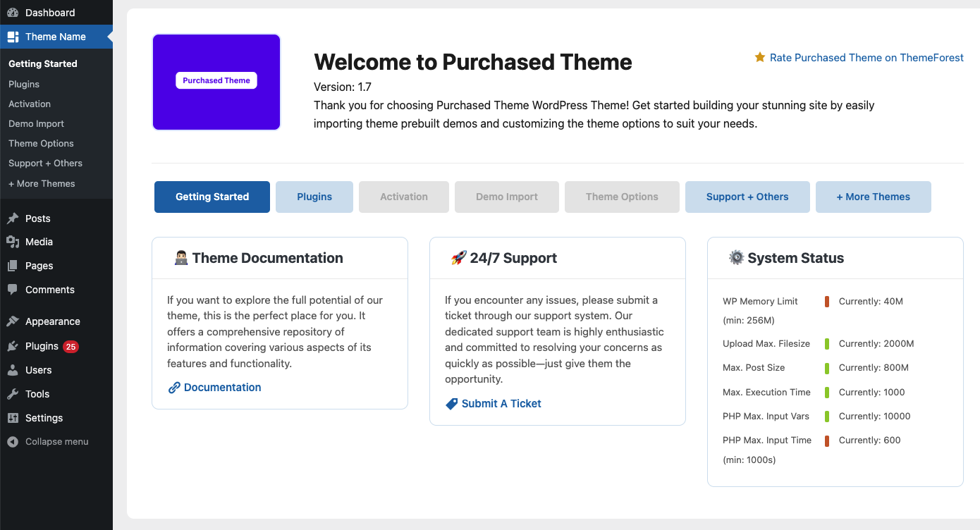Collapse the admin sidebar menu
980x530 pixels.
pyautogui.click(x=48, y=442)
